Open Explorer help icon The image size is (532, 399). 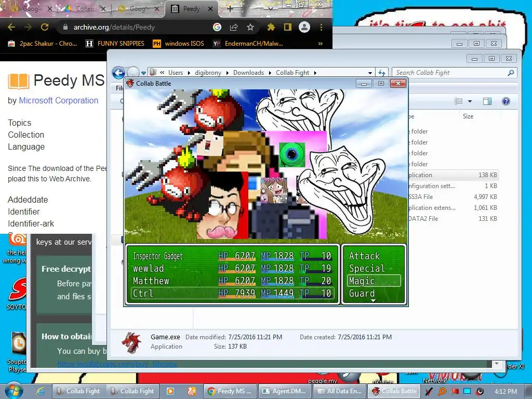[x=506, y=101]
